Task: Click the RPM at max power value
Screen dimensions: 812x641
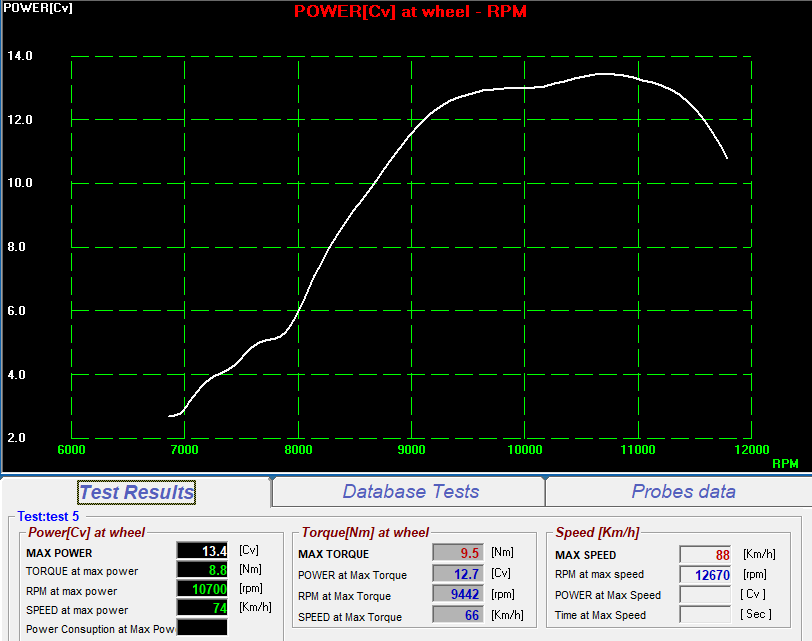Action: point(203,590)
